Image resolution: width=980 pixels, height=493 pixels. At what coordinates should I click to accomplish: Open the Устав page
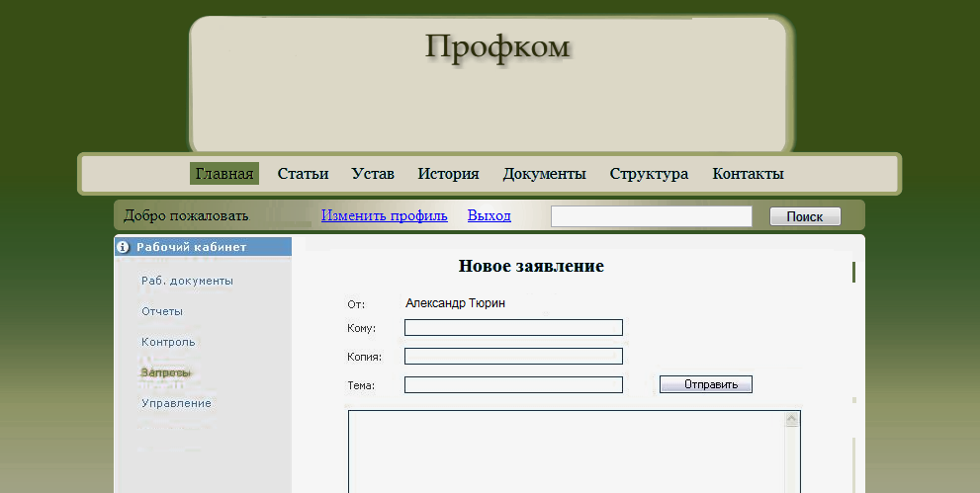click(373, 174)
